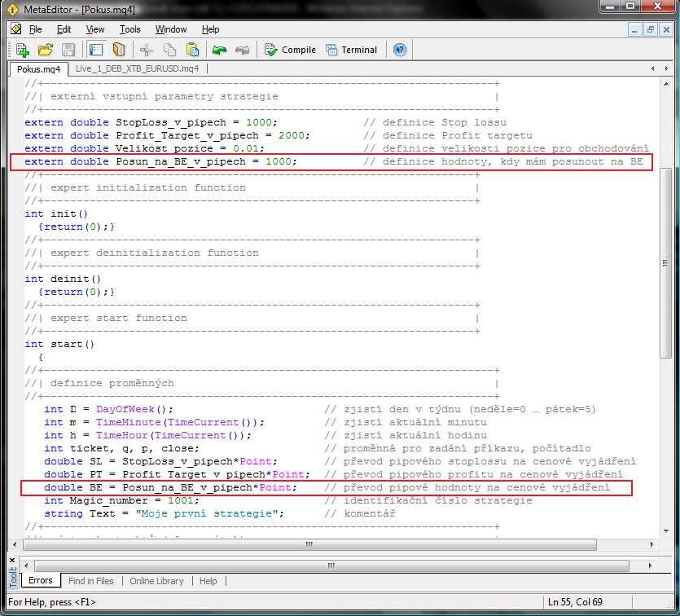Cut selection with the scissors icon

click(147, 50)
